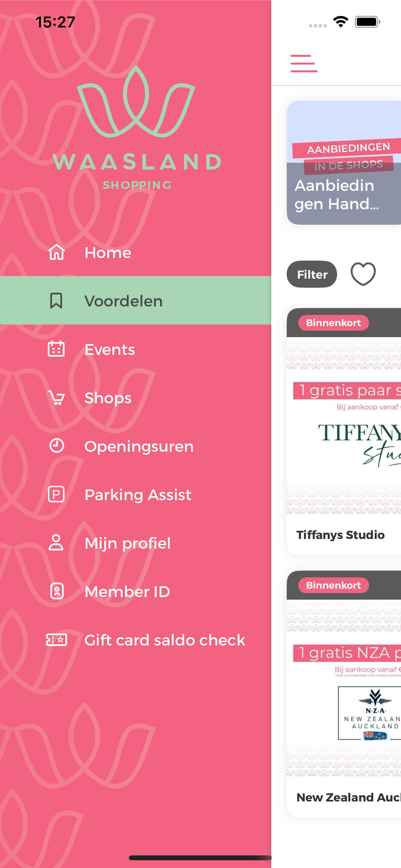Select the Voordelen bookmark icon

(x=56, y=301)
